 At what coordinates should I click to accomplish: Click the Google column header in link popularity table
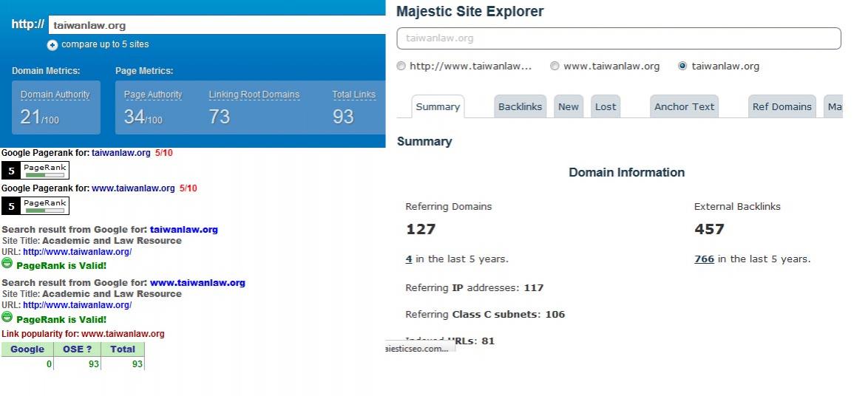[x=27, y=349]
